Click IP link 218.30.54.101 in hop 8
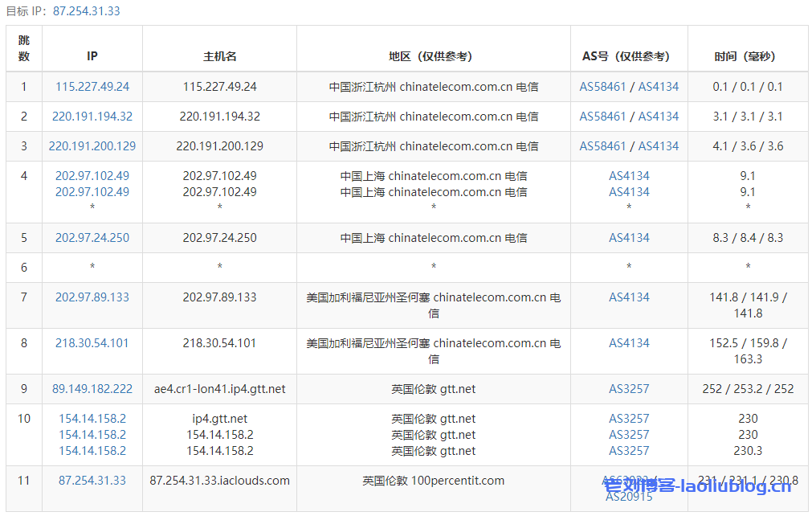The image size is (812, 516). tap(92, 343)
